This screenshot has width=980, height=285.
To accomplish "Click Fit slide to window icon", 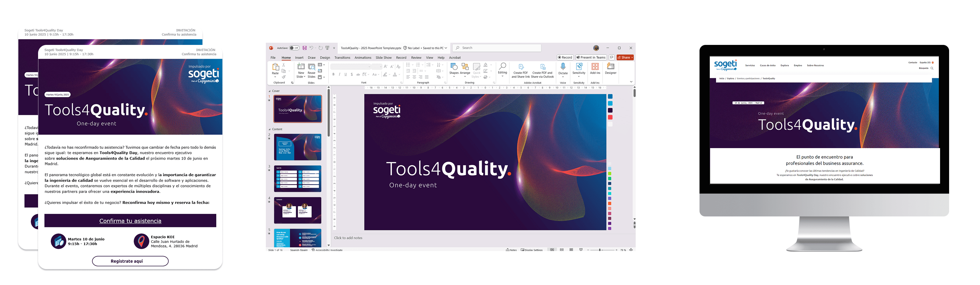I will click(x=631, y=250).
